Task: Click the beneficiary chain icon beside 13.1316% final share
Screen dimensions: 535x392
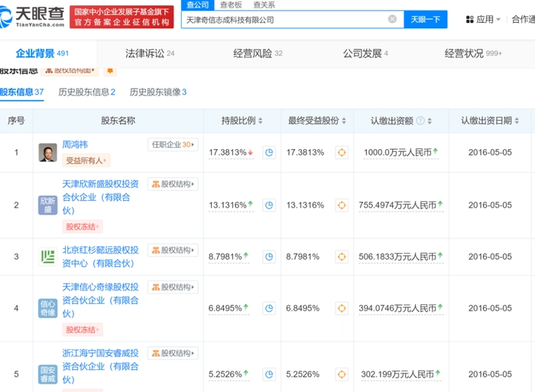Action: click(342, 206)
